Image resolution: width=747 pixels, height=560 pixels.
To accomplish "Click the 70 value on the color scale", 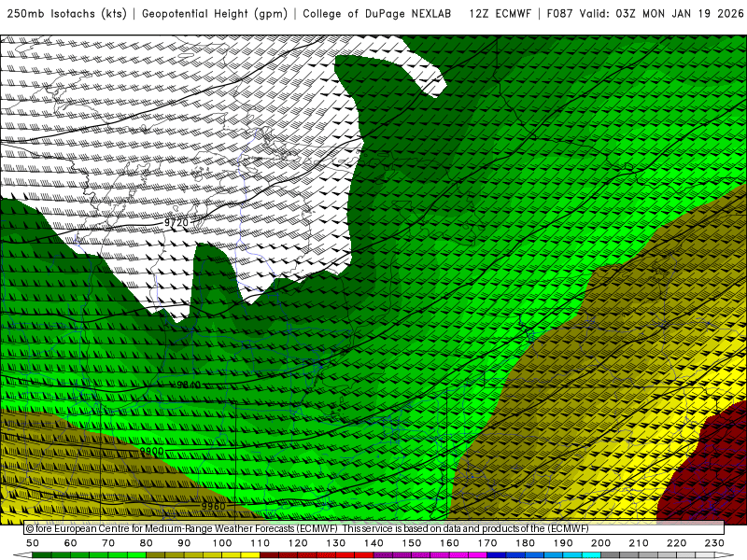I will tap(108, 543).
